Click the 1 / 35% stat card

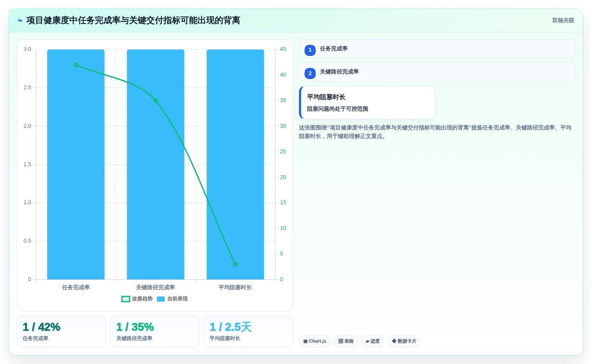click(155, 332)
